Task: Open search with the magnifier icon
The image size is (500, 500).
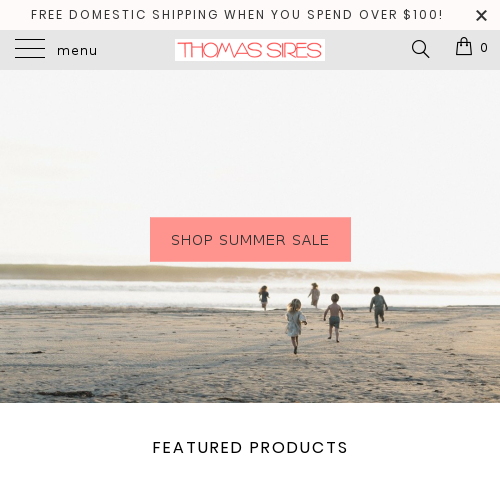Action: click(420, 49)
